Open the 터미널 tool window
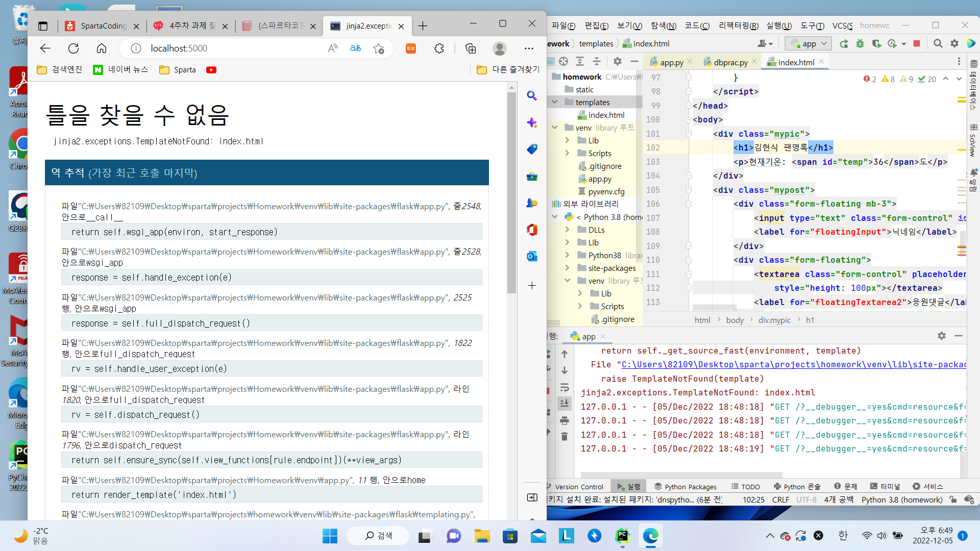980x551 pixels. 886,487
